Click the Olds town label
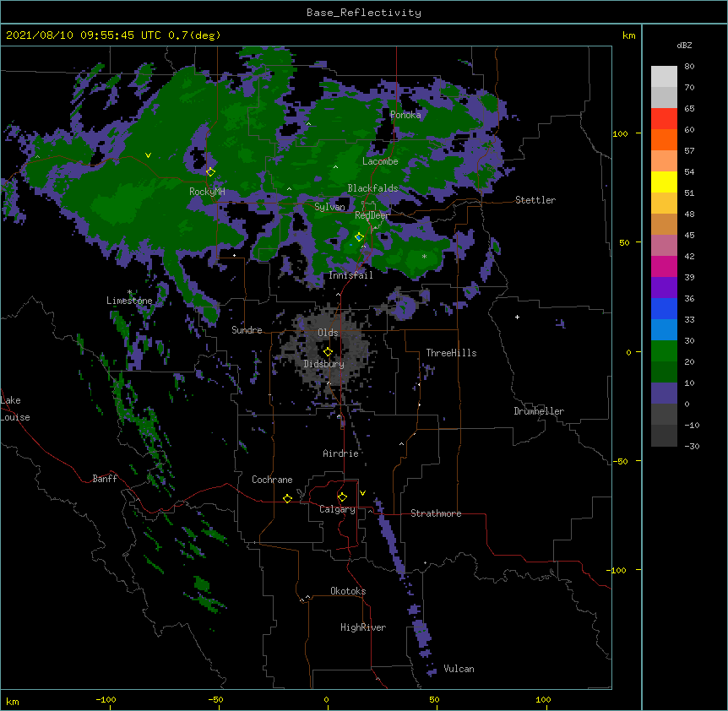The height and width of the screenshot is (711, 728). pos(328,333)
